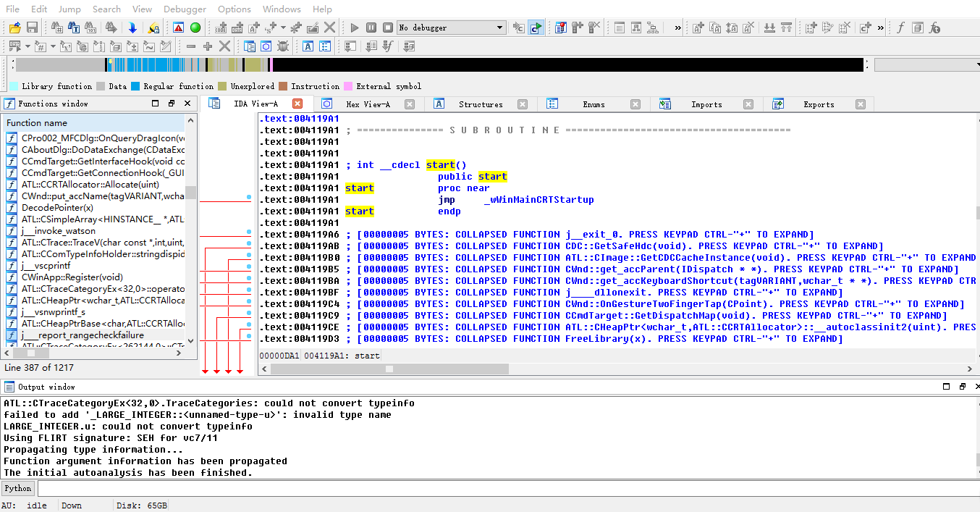Image resolution: width=980 pixels, height=512 pixels.
Task: Click the green circle status icon
Action: [195, 28]
